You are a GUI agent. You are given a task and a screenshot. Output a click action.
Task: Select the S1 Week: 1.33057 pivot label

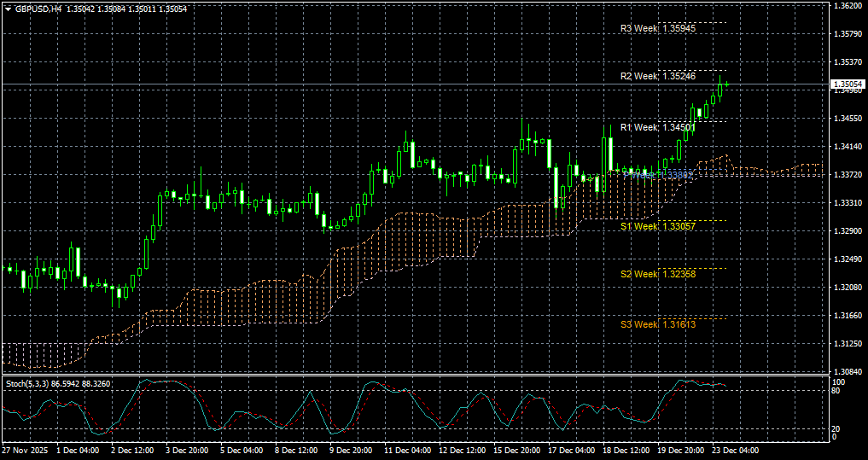click(658, 226)
